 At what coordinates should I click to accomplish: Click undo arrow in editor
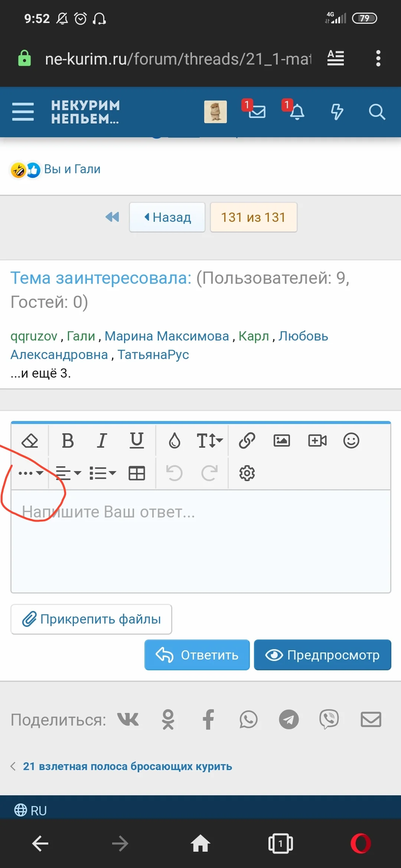pos(174,473)
